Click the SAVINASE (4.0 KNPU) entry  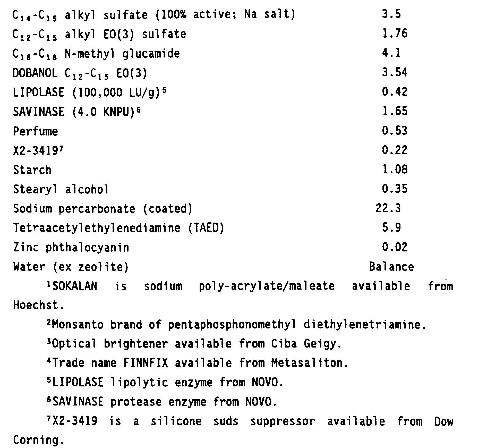coord(77,112)
